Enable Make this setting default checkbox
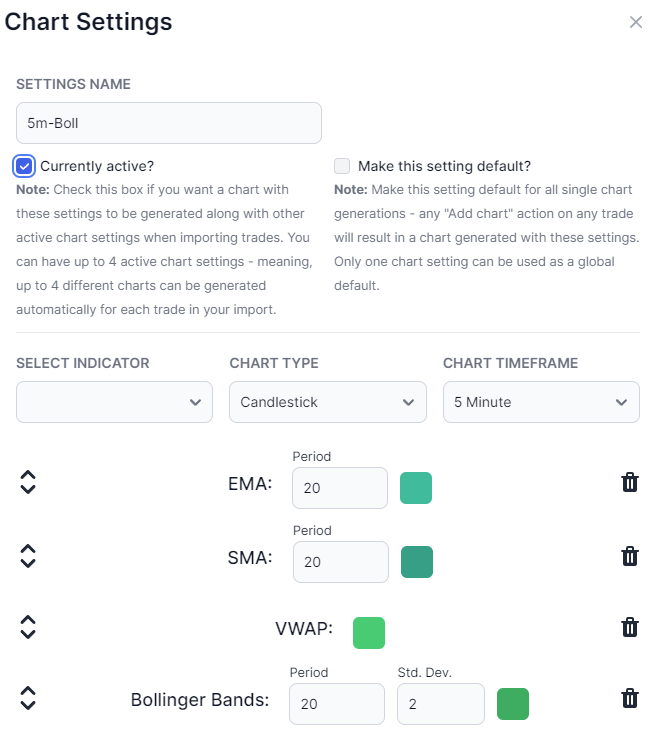The image size is (655, 738). coord(342,166)
